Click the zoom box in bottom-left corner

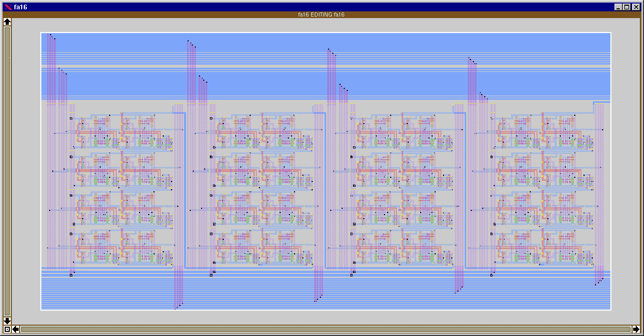point(7,329)
